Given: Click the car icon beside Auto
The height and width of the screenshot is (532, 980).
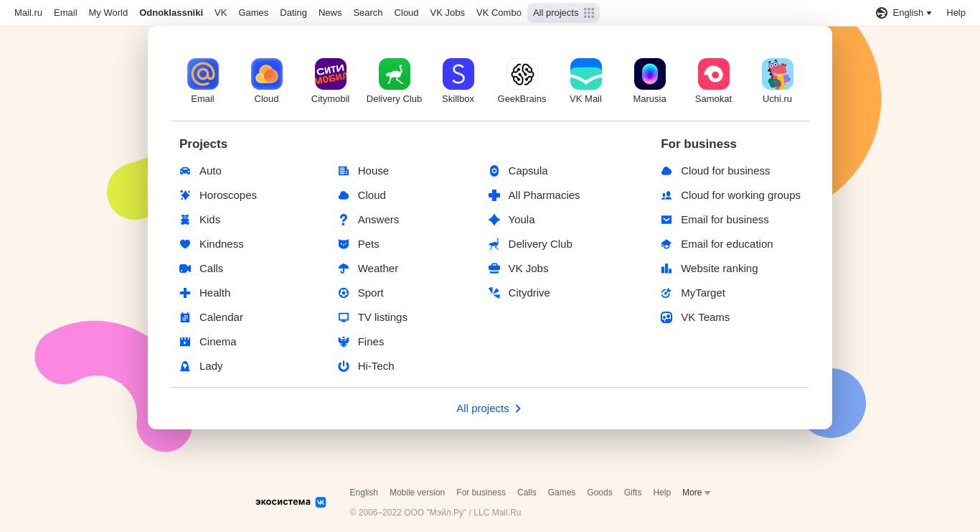Looking at the screenshot, I should click(185, 171).
